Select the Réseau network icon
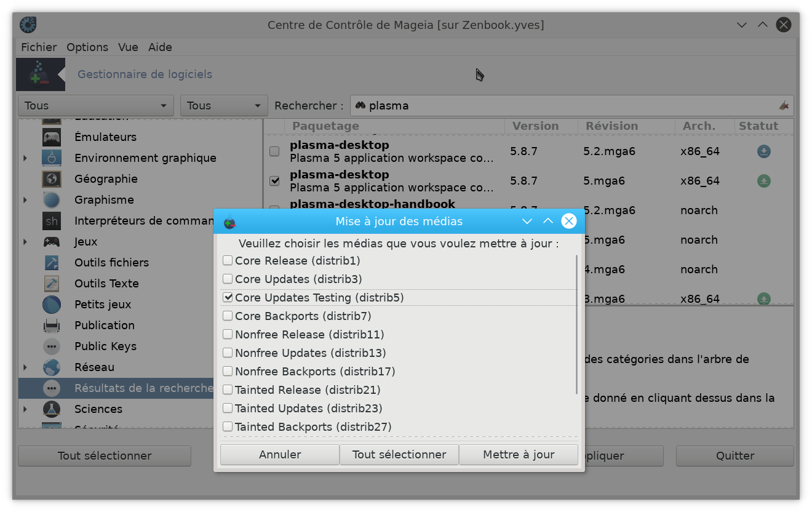 [52, 367]
